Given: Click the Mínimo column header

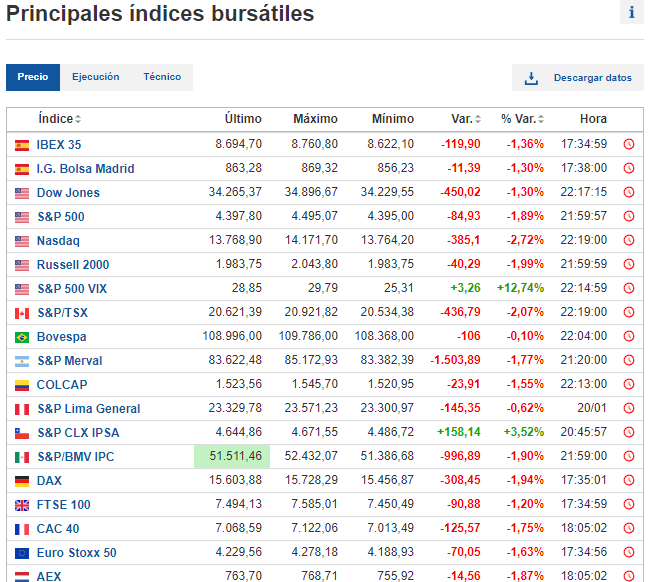Looking at the screenshot, I should pos(393,119).
